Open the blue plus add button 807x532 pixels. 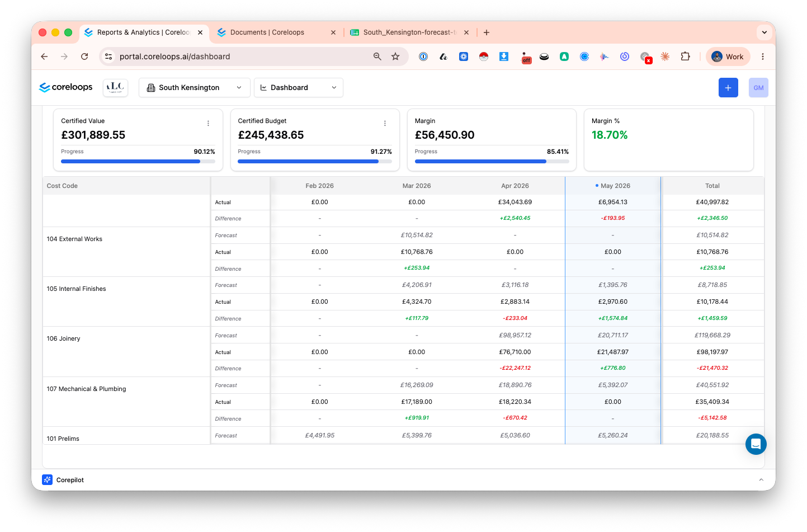pos(728,88)
